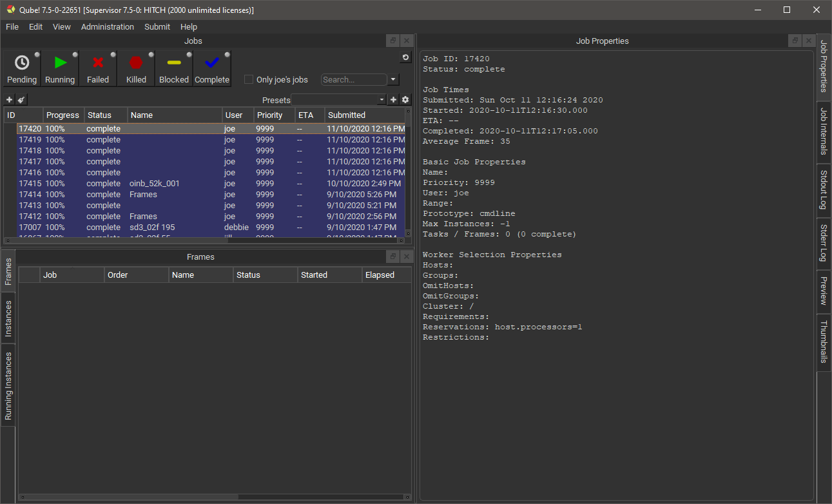Open the Administration menu

click(x=108, y=27)
